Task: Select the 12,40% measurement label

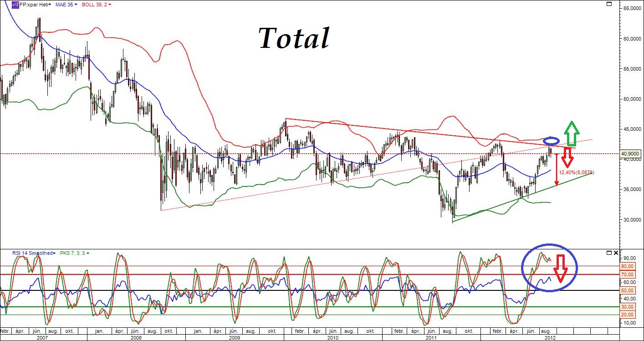Action: (x=576, y=172)
